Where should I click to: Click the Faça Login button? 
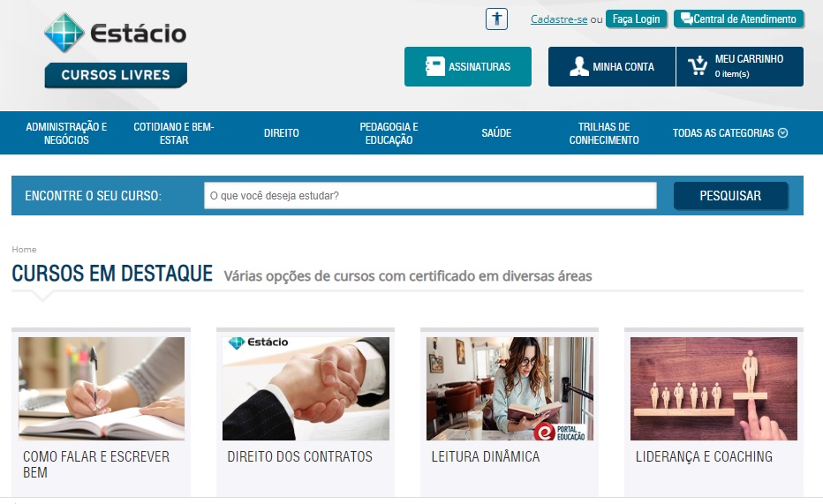coord(636,19)
